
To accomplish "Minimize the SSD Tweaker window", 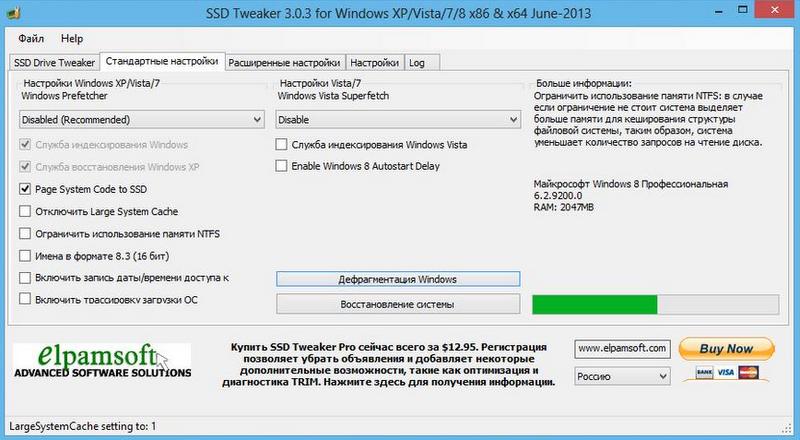I will point(719,11).
